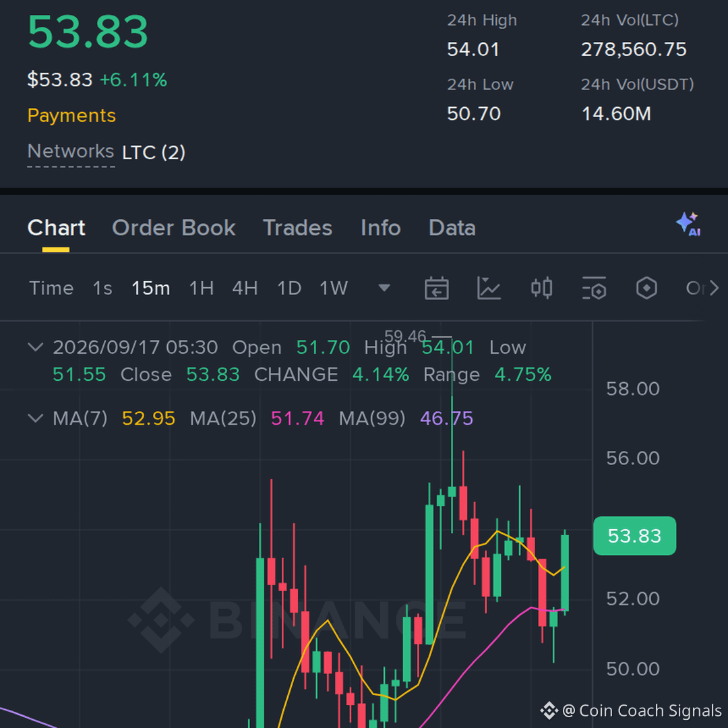Screen dimensions: 728x728
Task: Open the chart display settings icon
Action: (594, 288)
